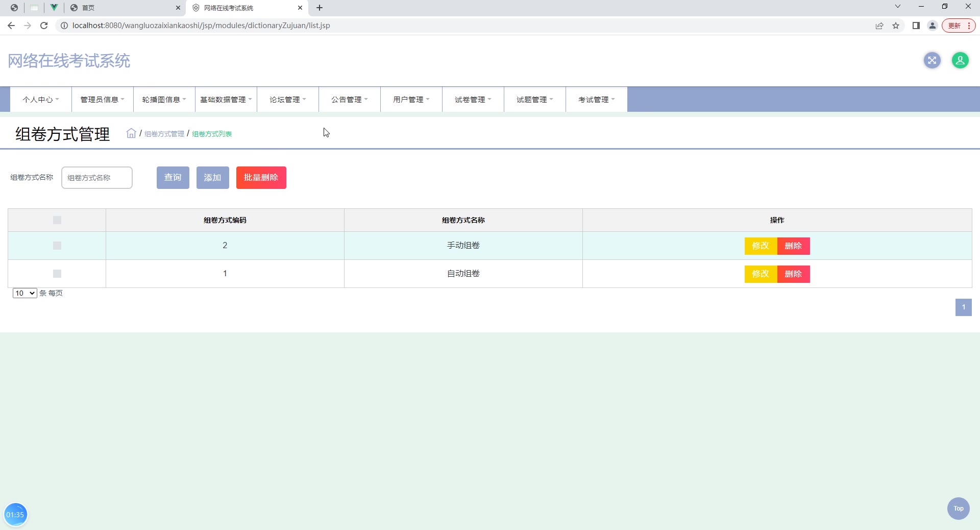The height and width of the screenshot is (530, 980).
Task: Check the box for 手动组卷 row
Action: [x=57, y=246]
